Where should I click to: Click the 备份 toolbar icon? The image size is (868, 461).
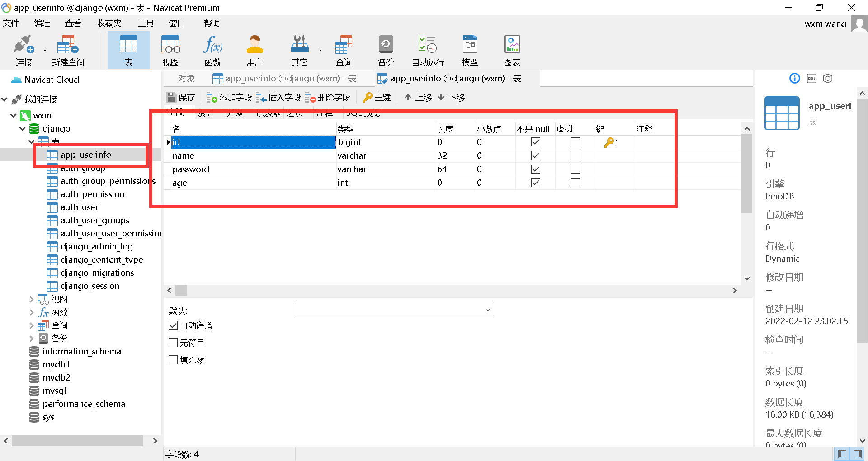385,50
